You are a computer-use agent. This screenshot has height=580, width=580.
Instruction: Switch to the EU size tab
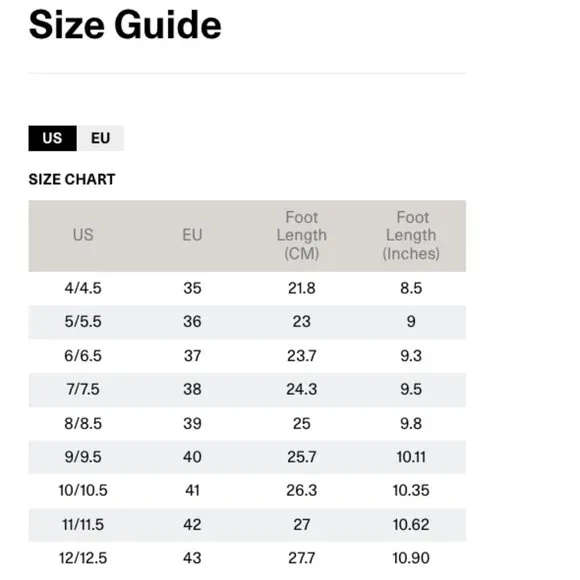(101, 138)
